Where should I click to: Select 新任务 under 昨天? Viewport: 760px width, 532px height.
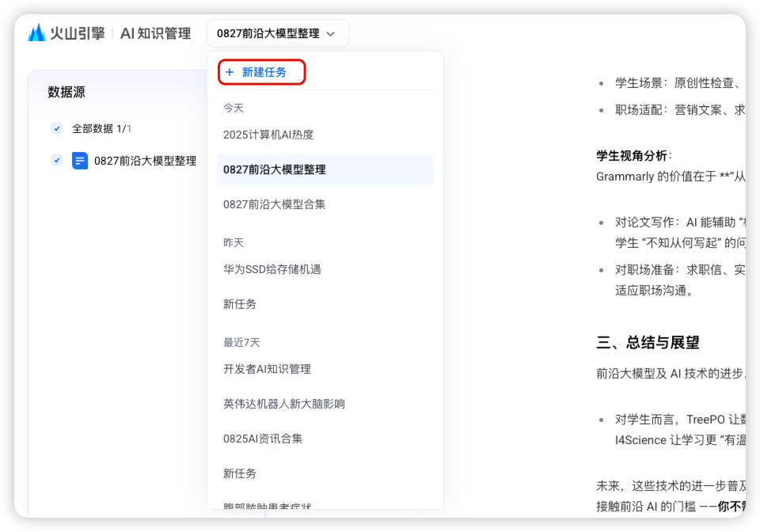point(325,304)
